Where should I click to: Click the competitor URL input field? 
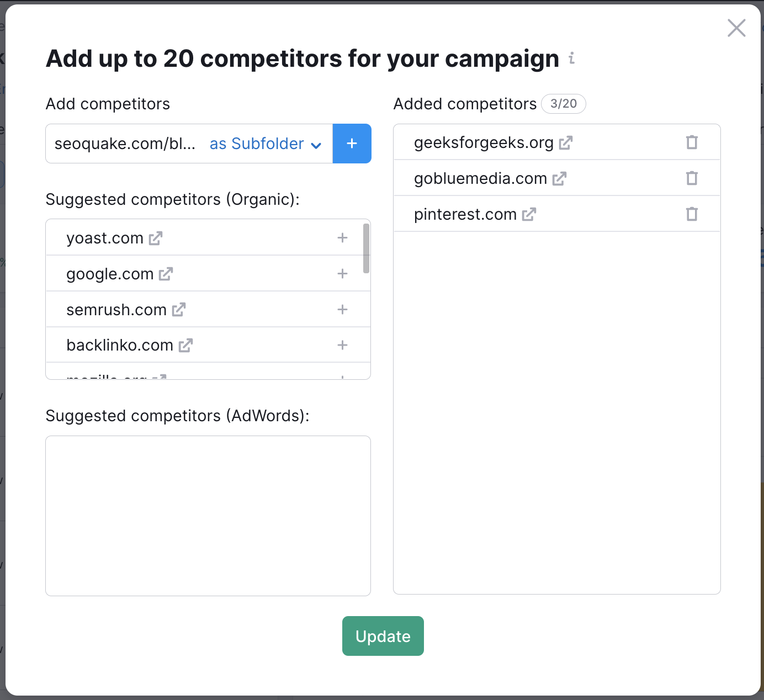click(125, 144)
